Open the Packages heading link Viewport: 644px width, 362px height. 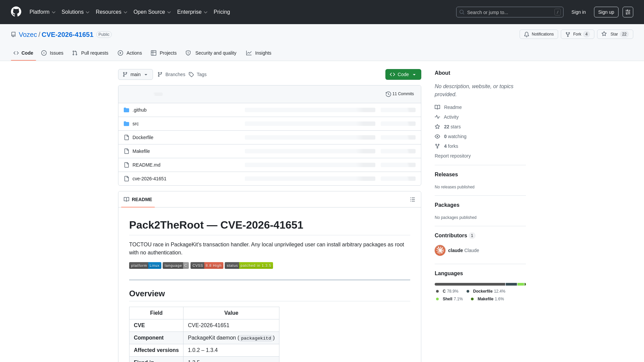(x=447, y=205)
